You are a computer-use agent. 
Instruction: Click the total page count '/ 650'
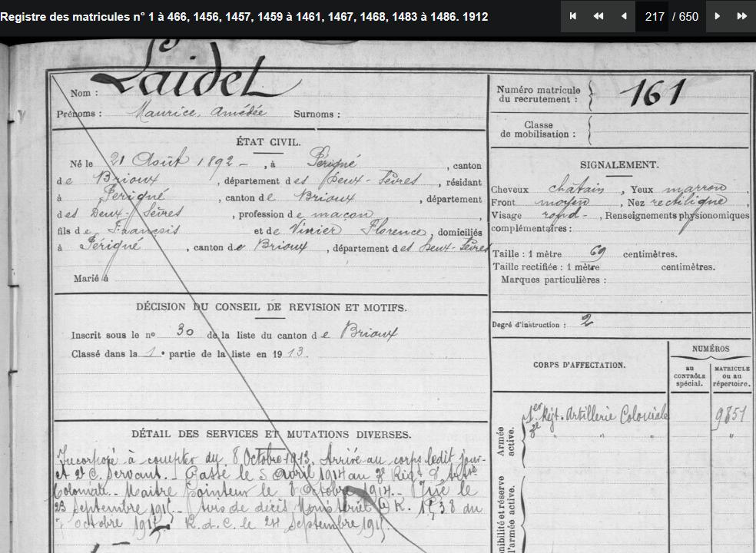coord(685,16)
